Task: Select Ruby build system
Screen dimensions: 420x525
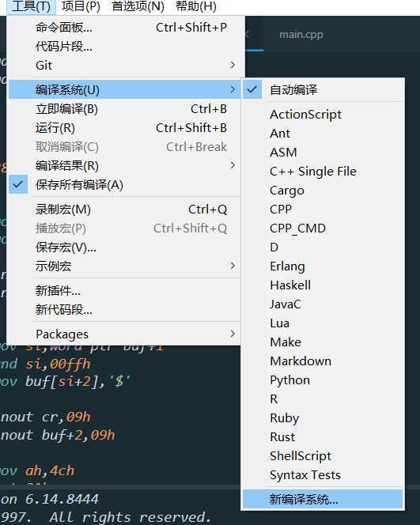Action: pos(323,418)
